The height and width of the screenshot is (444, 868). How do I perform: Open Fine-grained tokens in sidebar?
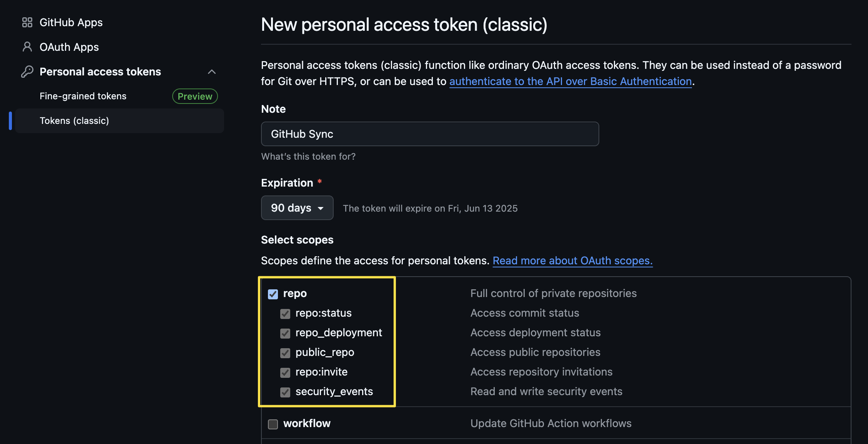tap(83, 96)
